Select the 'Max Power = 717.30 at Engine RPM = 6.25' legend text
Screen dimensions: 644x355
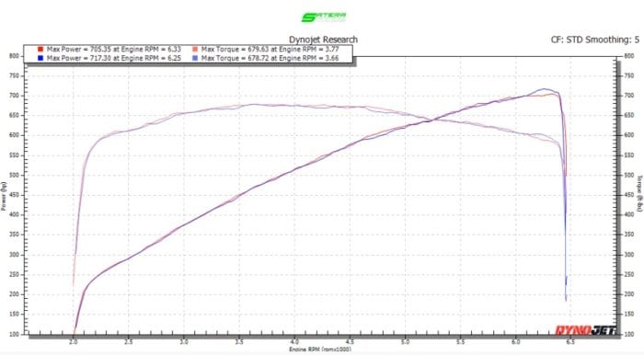pos(114,58)
